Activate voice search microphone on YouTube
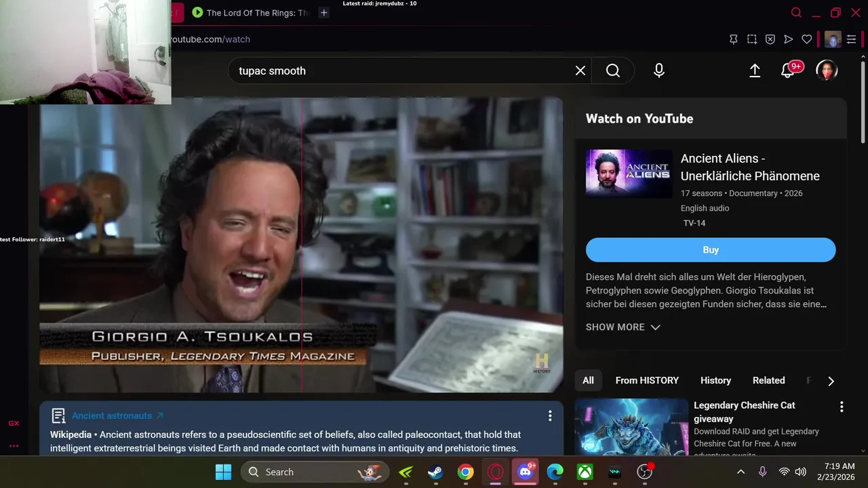The height and width of the screenshot is (488, 868). (659, 70)
